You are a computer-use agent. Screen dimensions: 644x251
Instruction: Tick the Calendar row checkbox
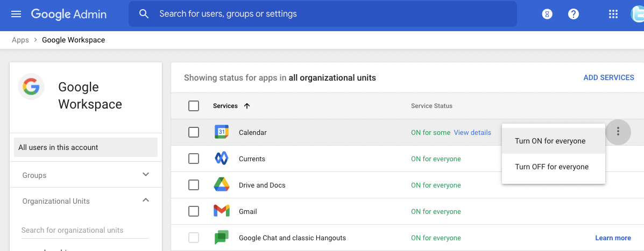click(x=194, y=132)
